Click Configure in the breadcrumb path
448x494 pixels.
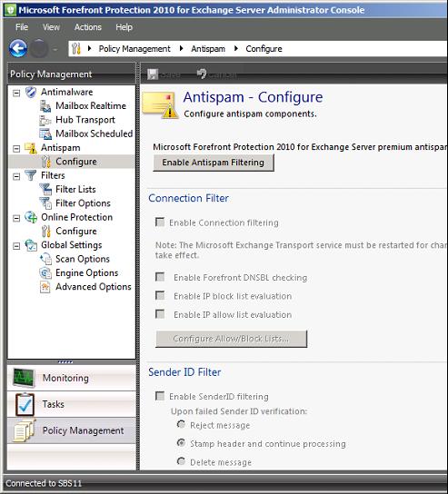click(264, 48)
